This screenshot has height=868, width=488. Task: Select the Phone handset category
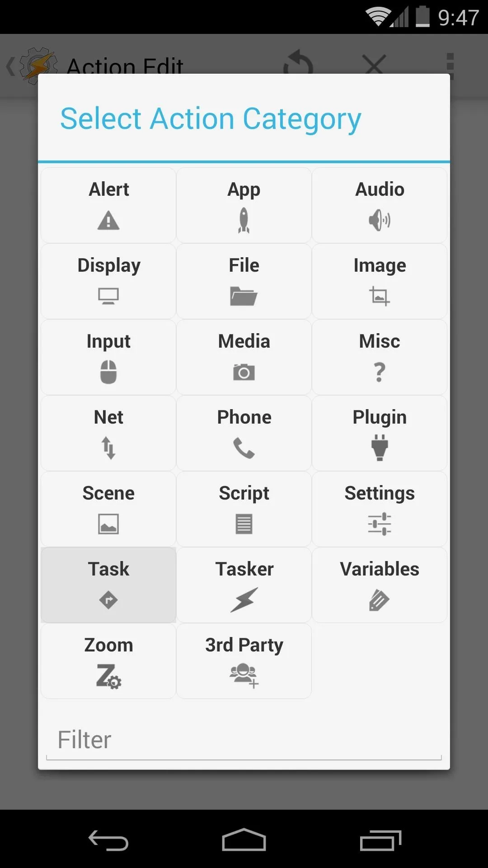tap(244, 433)
